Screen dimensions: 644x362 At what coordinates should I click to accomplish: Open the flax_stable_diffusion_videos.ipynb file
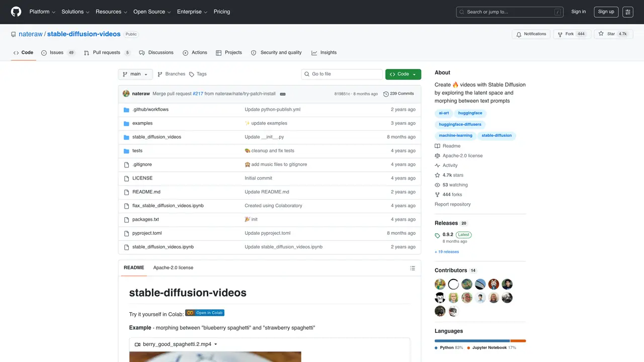(x=168, y=206)
